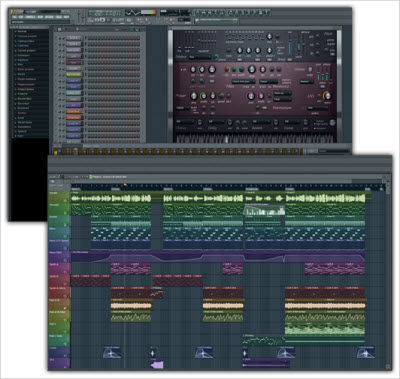Open the FILE menu
The height and width of the screenshot is (379, 400).
click(x=15, y=17)
